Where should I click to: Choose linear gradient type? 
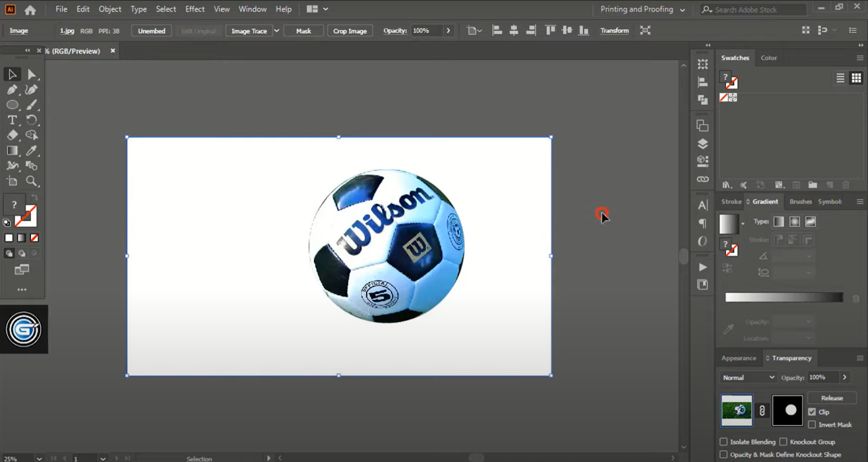[778, 222]
